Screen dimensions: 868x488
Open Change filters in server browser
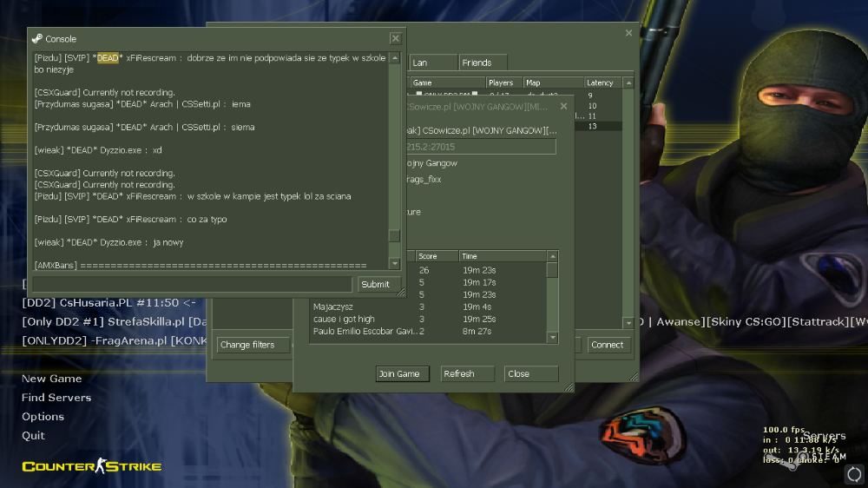tap(253, 345)
